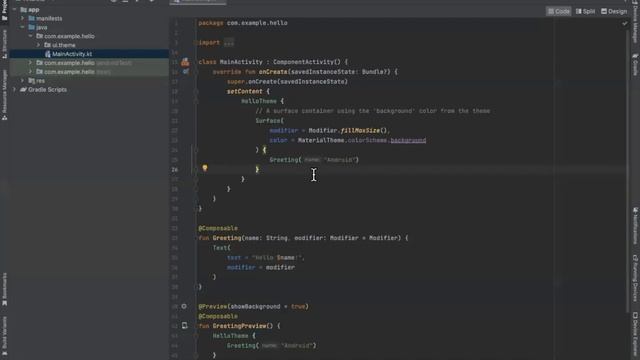Click the fillMaxSize call
Screen dimensions: 640x360
tap(360, 131)
